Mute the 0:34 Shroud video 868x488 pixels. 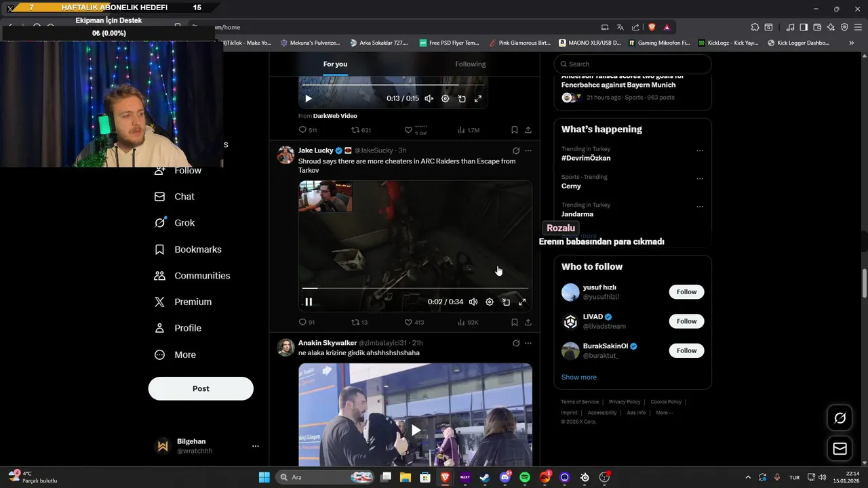pyautogui.click(x=473, y=302)
